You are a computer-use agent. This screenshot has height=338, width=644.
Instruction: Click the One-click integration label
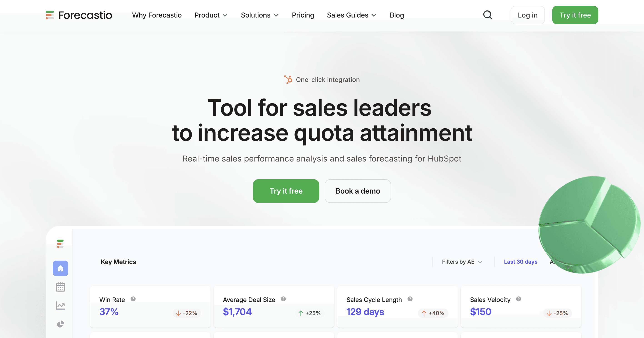[328, 80]
